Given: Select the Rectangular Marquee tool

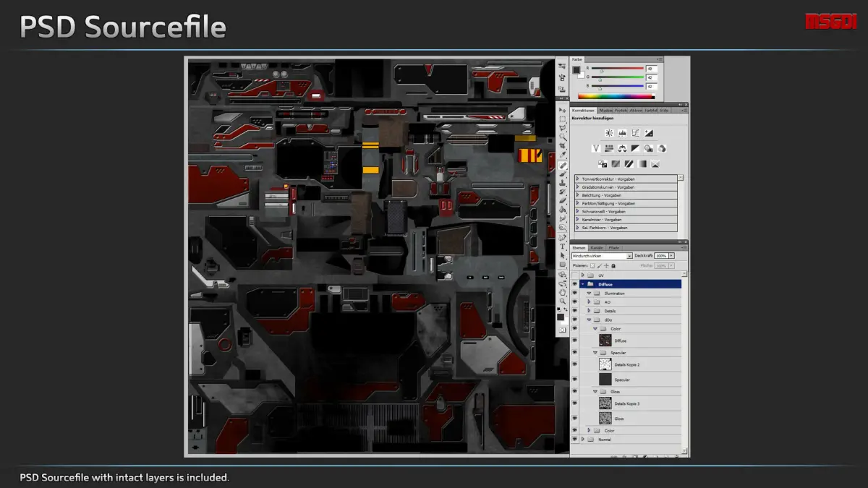Looking at the screenshot, I should (562, 119).
